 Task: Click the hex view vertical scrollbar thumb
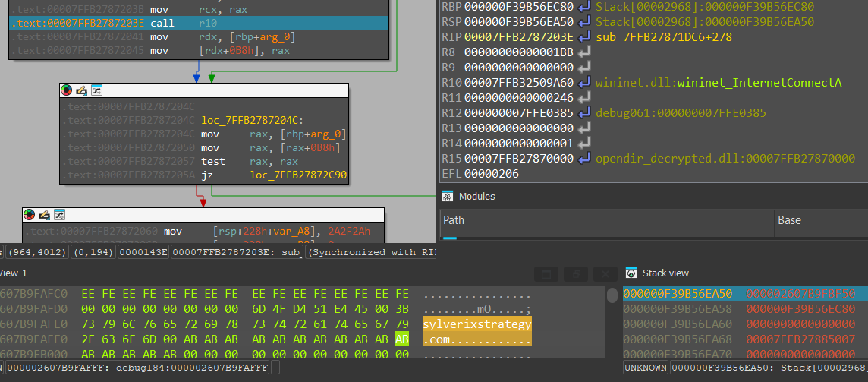tap(612, 295)
